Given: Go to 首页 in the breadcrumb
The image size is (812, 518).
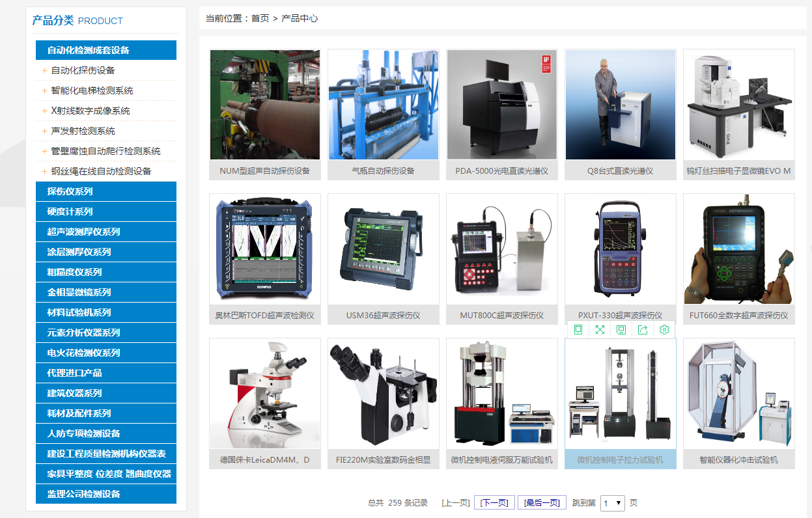Looking at the screenshot, I should (x=260, y=18).
